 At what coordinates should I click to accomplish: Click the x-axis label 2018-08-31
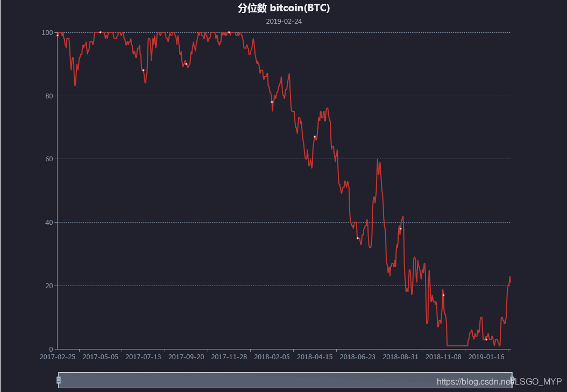point(401,357)
